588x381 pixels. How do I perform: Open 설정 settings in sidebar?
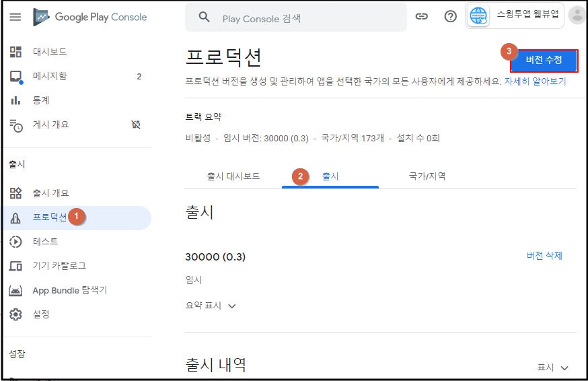[41, 314]
